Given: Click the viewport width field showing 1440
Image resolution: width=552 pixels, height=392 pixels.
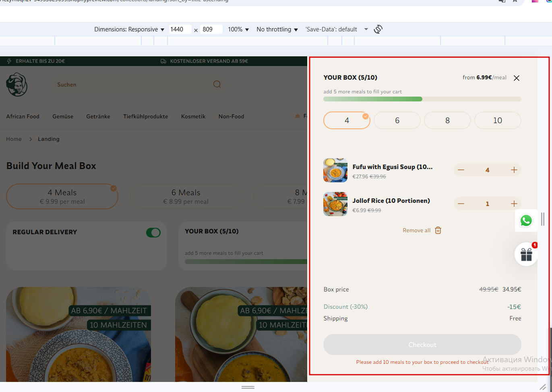Looking at the screenshot, I should click(180, 29).
